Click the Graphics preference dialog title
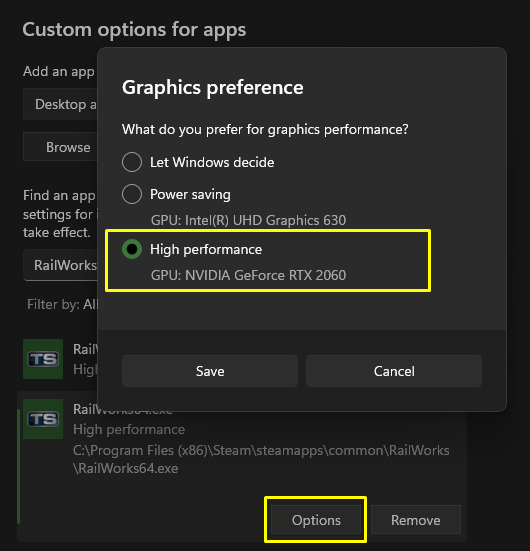 coord(213,87)
